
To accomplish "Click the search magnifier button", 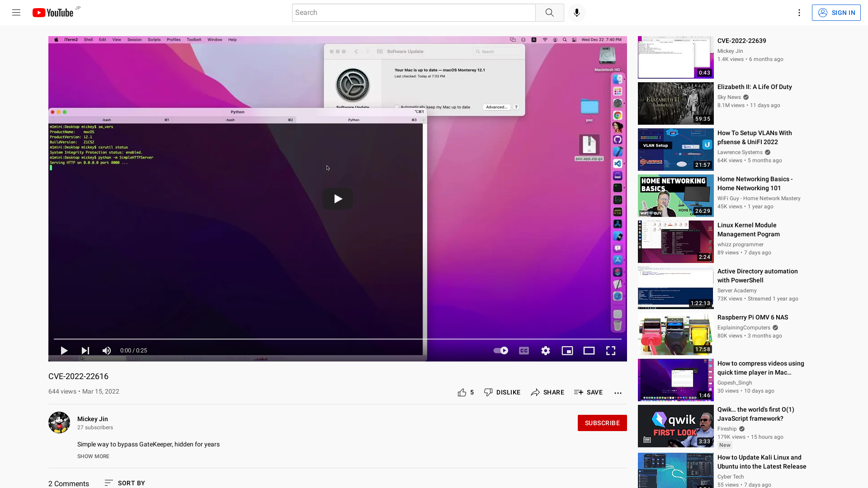I will coord(549,13).
